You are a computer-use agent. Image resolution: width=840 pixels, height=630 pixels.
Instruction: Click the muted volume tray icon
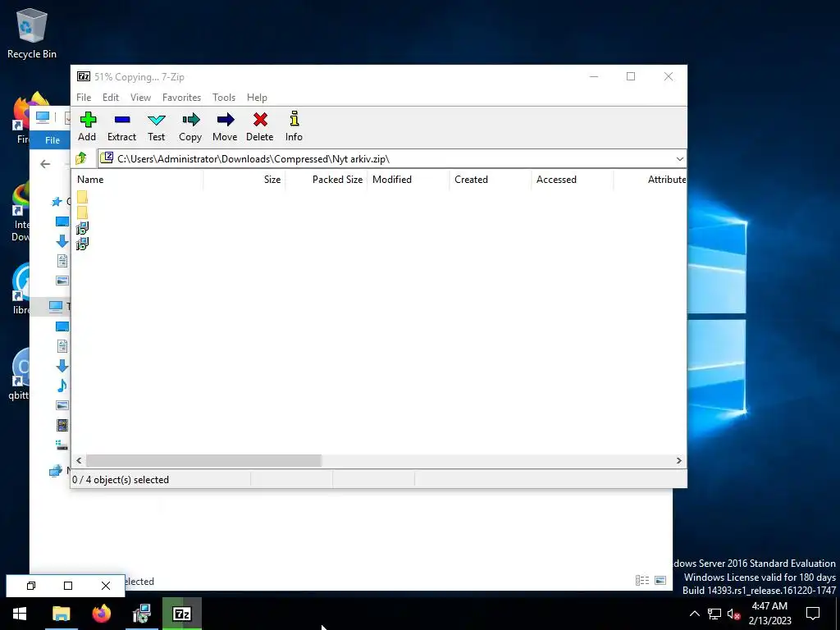point(734,614)
